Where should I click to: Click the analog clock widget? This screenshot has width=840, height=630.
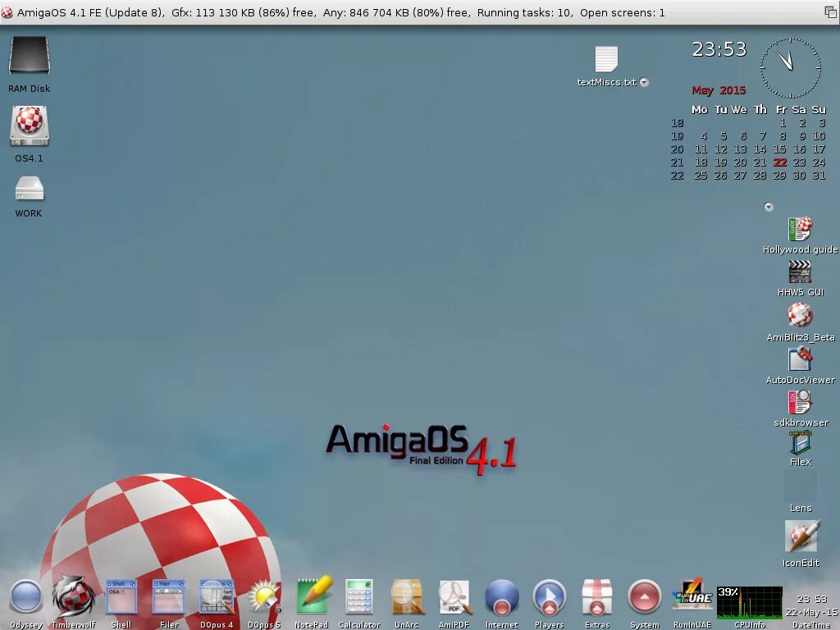click(790, 67)
